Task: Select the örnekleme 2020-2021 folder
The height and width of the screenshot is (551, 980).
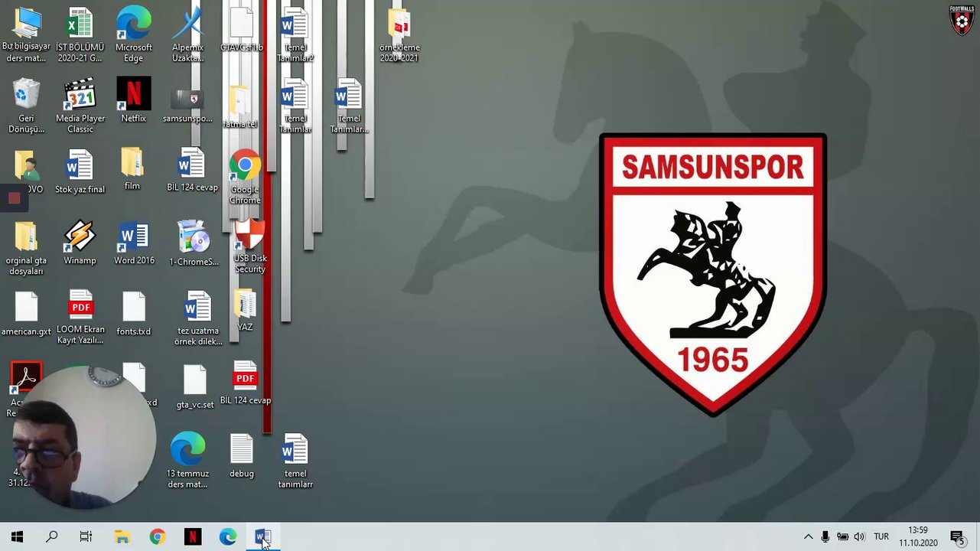Action: [x=399, y=35]
